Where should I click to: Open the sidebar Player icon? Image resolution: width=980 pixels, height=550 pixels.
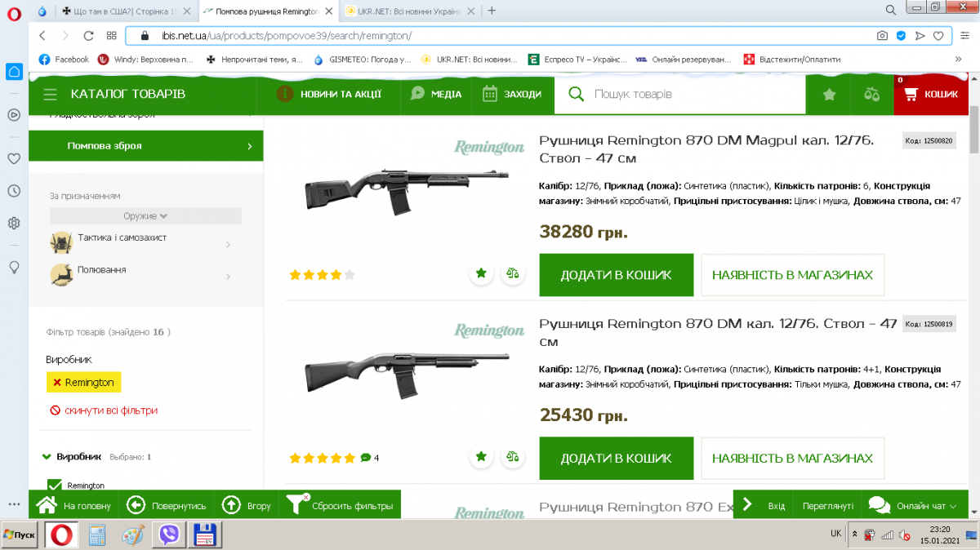14,115
